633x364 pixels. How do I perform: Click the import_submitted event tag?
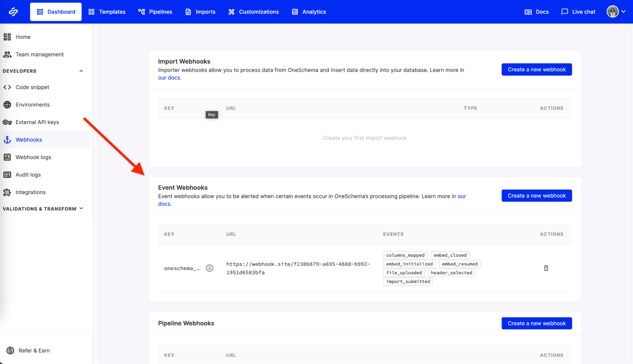[408, 281]
